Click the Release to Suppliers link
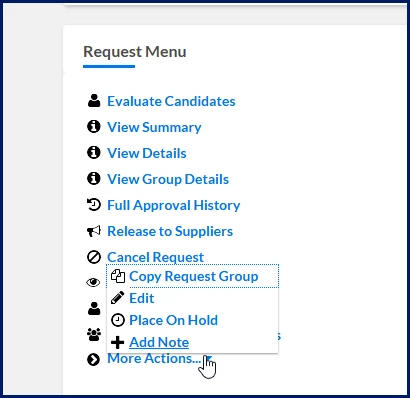Viewport: 410px width, 398px height. [x=170, y=231]
